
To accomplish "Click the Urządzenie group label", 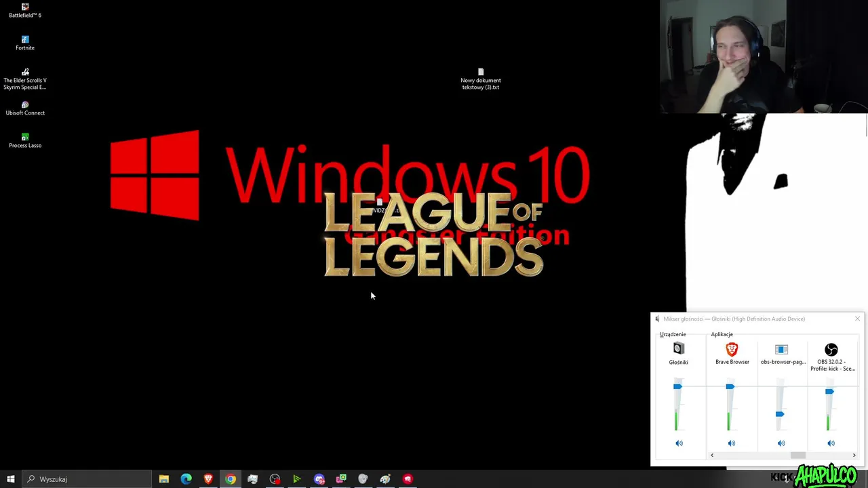I will 673,334.
